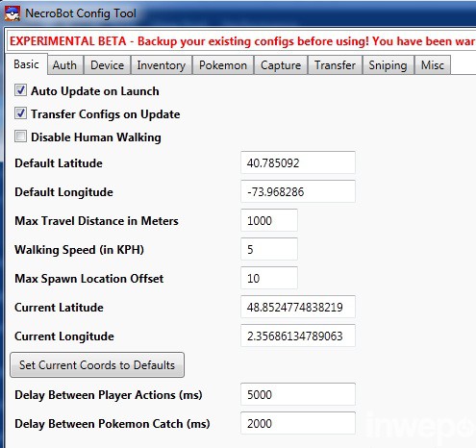
Task: Focus the Default Longitude input field
Action: (298, 191)
